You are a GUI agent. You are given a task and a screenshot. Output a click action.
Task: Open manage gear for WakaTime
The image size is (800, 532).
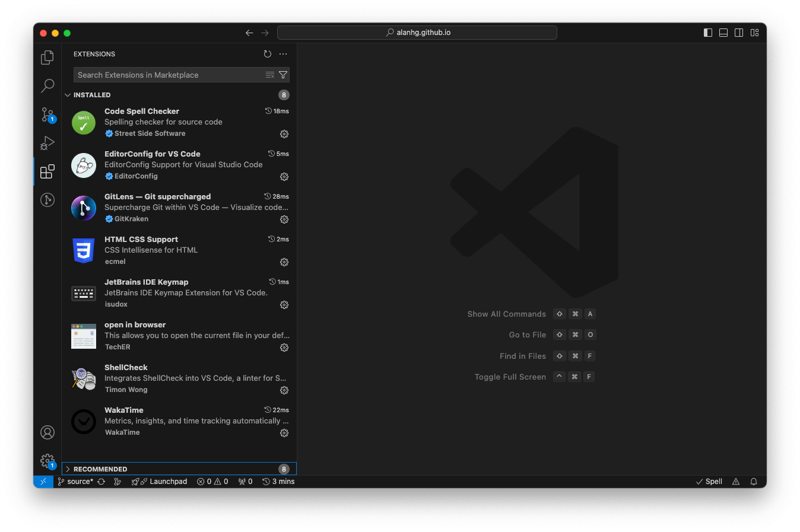[x=284, y=433]
